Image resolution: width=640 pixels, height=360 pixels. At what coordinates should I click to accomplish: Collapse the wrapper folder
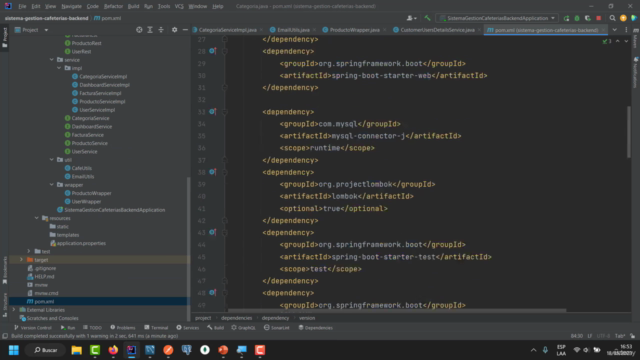tap(51, 184)
